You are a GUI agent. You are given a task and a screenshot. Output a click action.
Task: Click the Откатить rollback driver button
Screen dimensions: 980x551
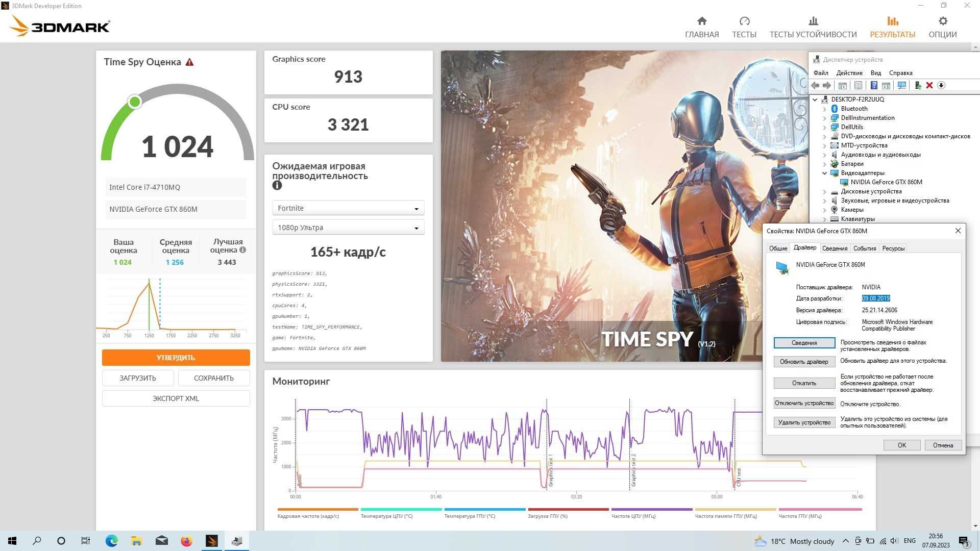(804, 383)
